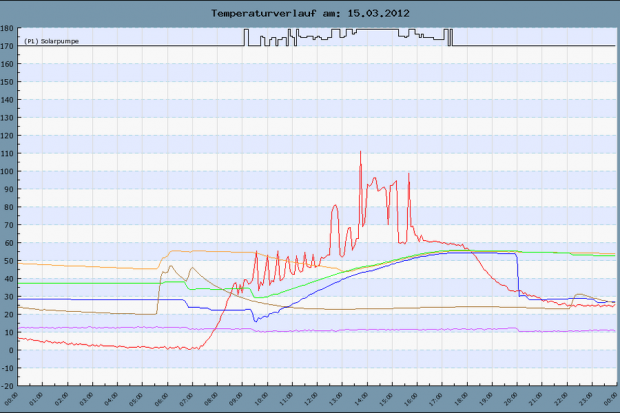Click the y-axis label -10
Screen dimensions: 620x413
point(8,368)
